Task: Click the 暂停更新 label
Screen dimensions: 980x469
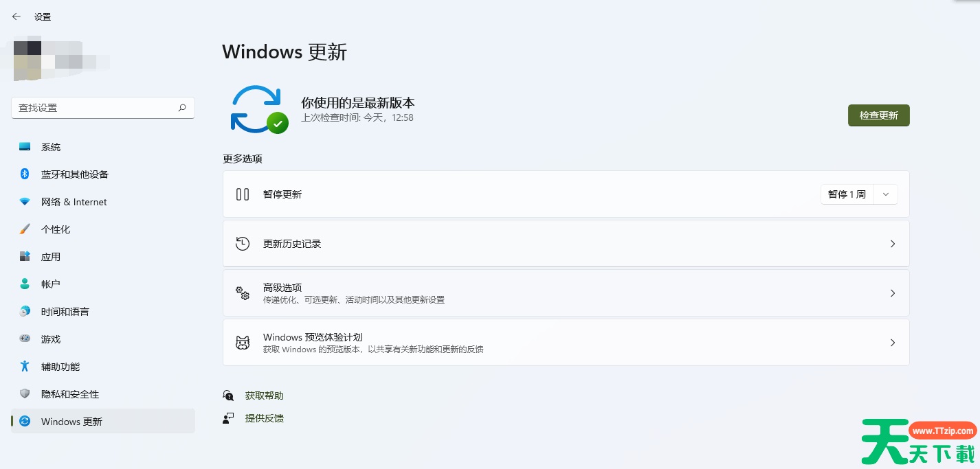Action: pyautogui.click(x=282, y=194)
